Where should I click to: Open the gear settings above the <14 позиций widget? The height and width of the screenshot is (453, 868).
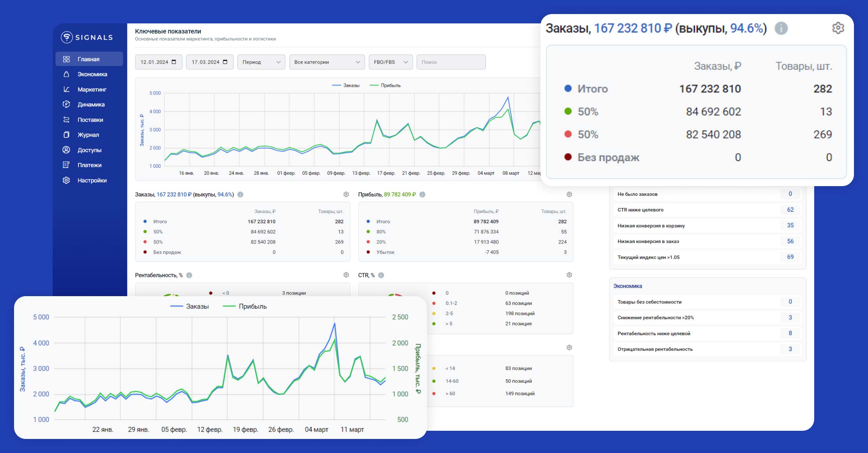(x=569, y=347)
